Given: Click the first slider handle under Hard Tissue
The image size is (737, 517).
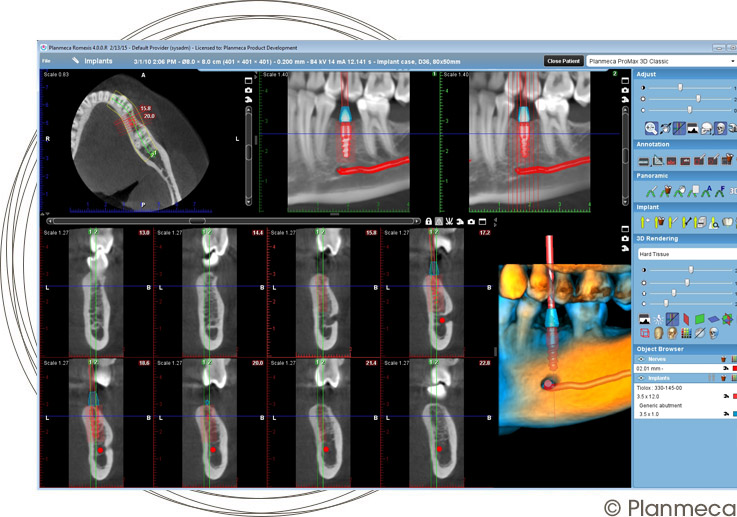Looking at the screenshot, I should [x=691, y=270].
